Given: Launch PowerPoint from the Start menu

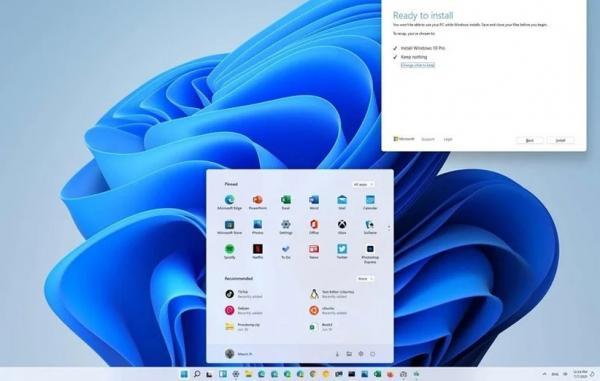Looking at the screenshot, I should 258,202.
